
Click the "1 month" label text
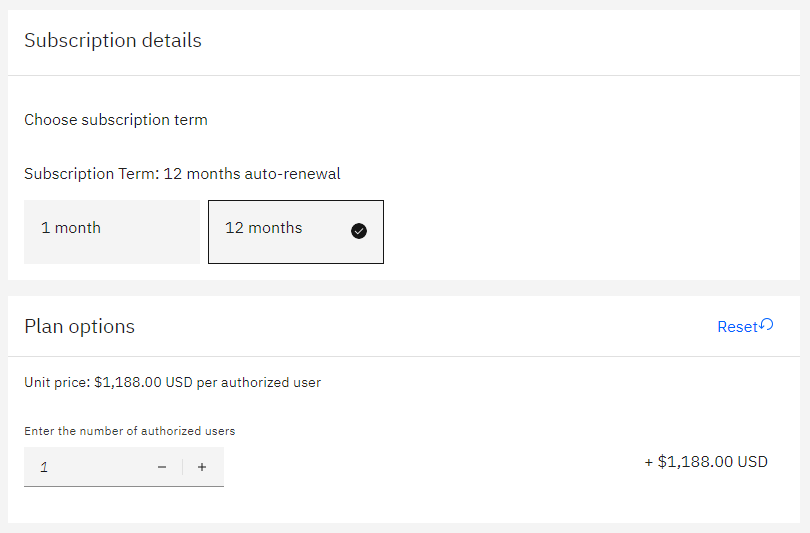[x=71, y=228]
